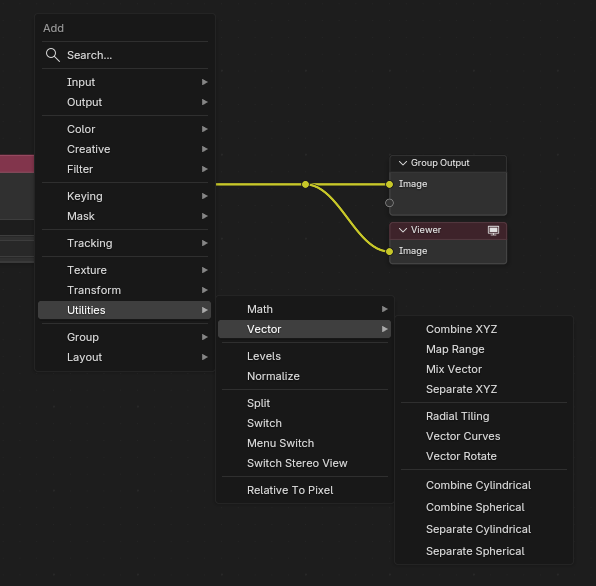Screen dimensions: 596x586
Task: Open the Mask submenu
Action: point(125,216)
